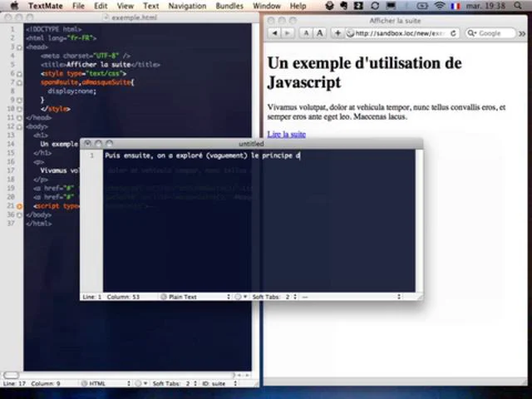Toggle the fold marker on line 36
The image size is (532, 399).
[20, 215]
